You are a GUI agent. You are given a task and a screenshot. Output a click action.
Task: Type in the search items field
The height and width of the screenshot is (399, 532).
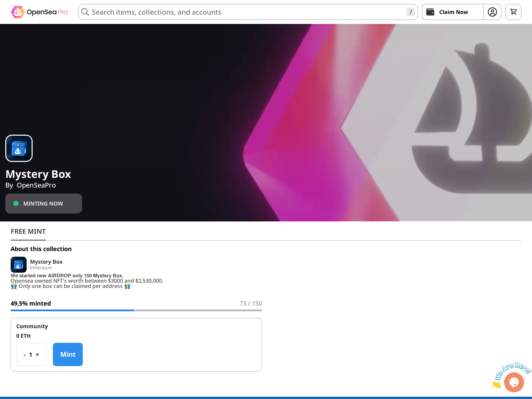click(x=246, y=12)
